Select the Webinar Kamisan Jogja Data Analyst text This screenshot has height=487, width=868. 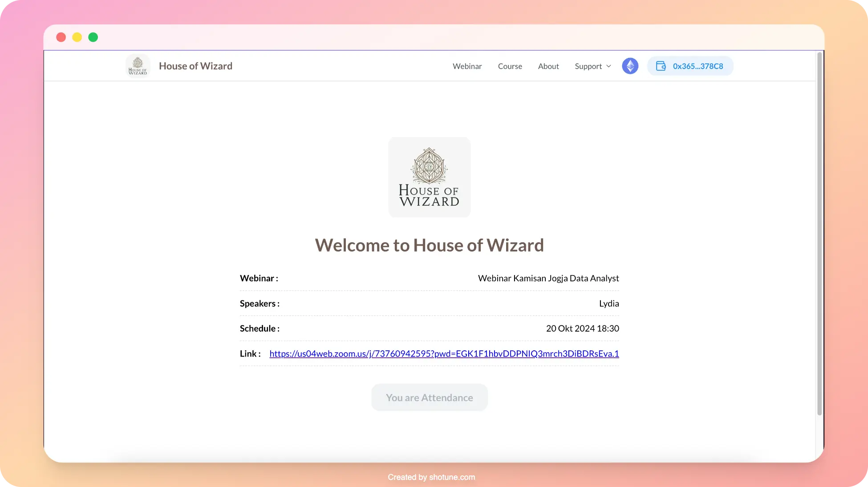pyautogui.click(x=548, y=278)
